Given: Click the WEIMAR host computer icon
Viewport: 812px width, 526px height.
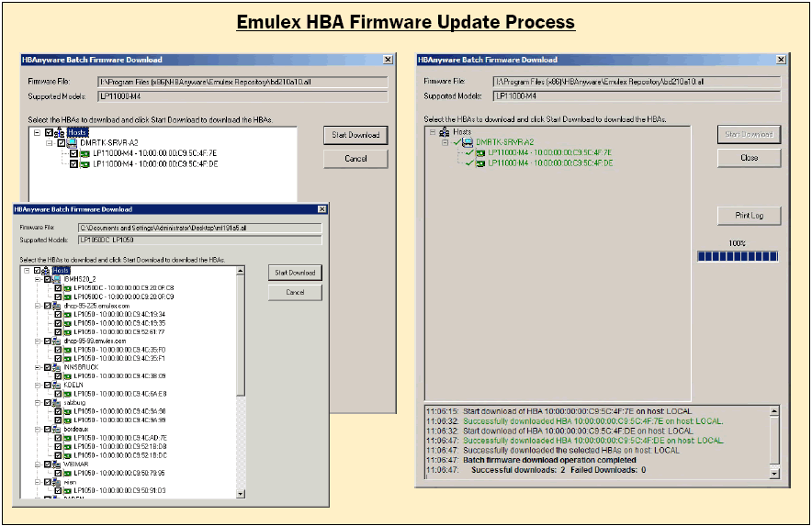Looking at the screenshot, I should point(56,464).
